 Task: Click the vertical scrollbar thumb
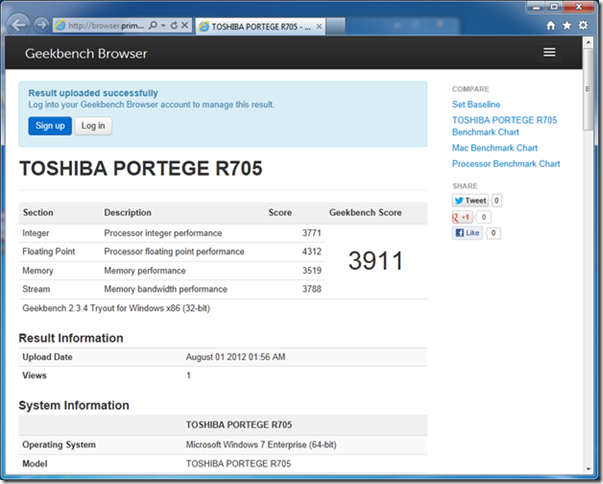(x=588, y=89)
